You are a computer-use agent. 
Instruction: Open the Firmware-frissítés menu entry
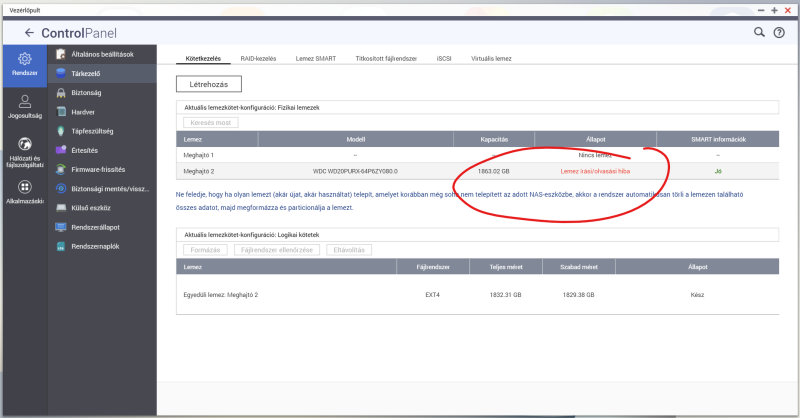(102, 169)
